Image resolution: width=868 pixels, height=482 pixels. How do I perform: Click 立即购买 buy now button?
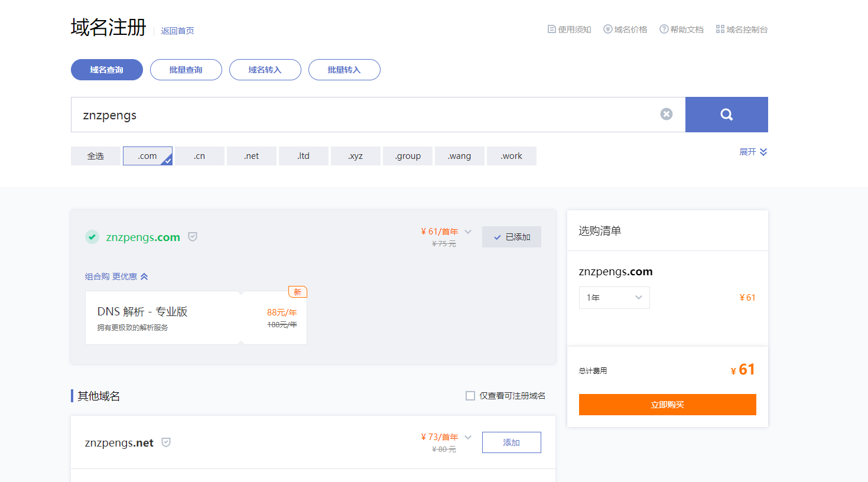668,405
